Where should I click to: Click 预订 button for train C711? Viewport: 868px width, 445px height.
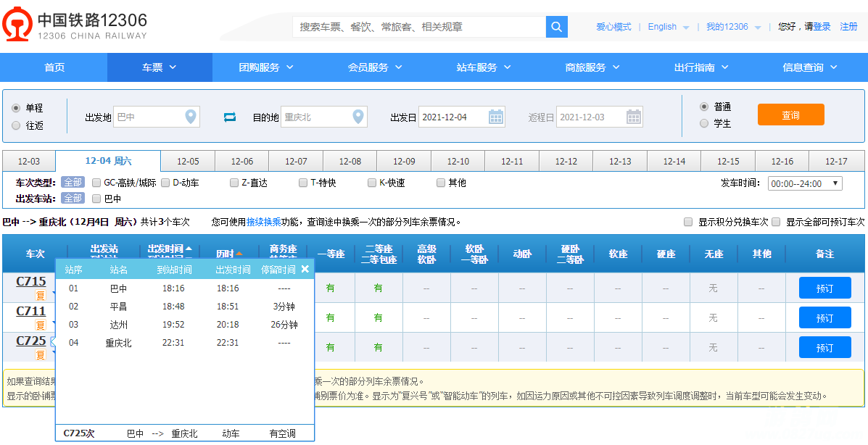[824, 317]
